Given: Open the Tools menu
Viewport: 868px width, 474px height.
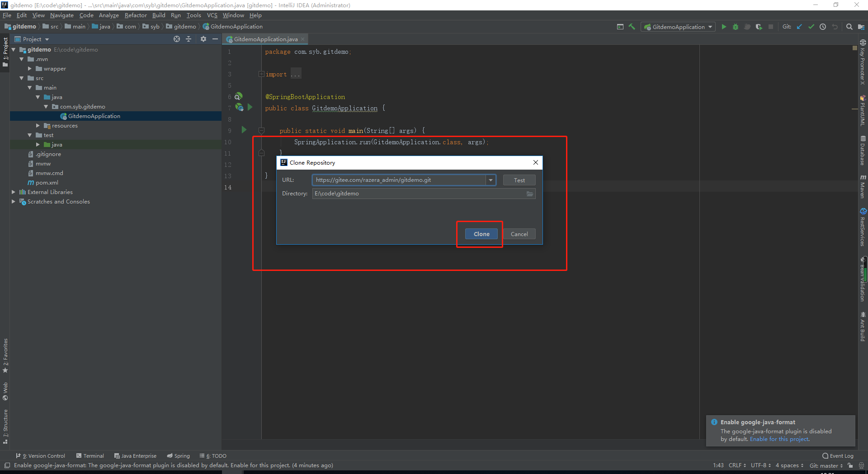Looking at the screenshot, I should tap(193, 15).
